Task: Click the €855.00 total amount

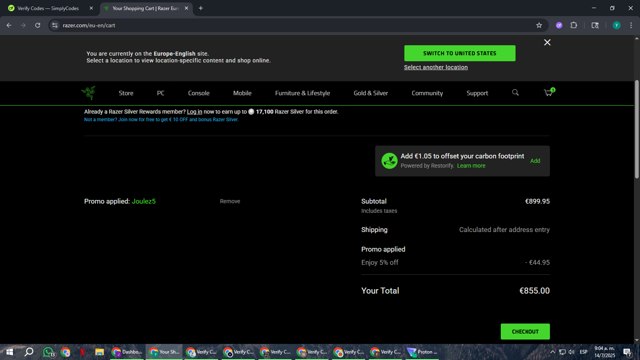Action: pos(534,291)
